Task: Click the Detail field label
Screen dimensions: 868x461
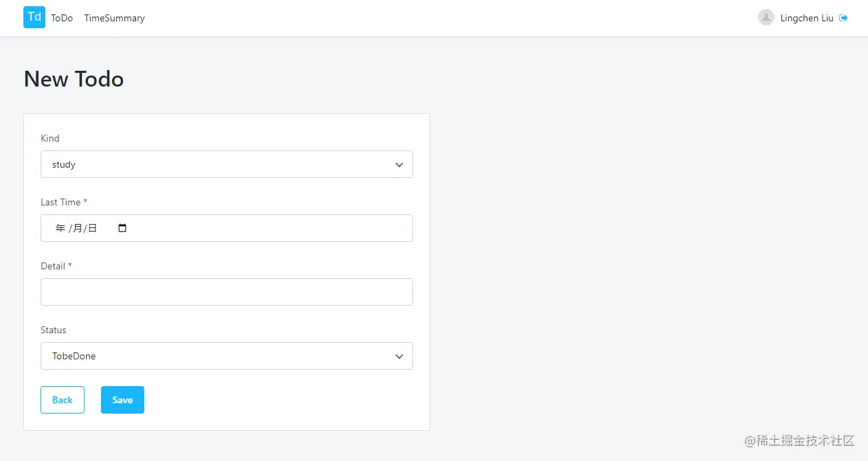Action: pos(53,266)
